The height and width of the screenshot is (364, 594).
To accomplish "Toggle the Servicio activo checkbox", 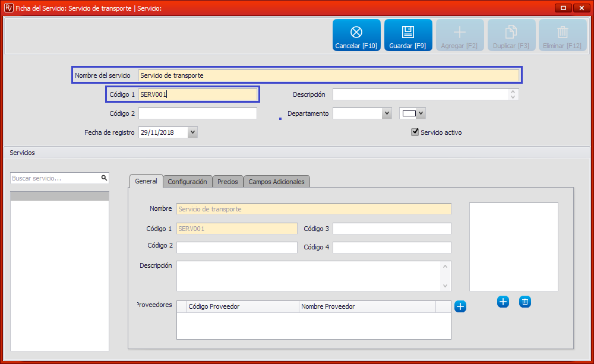I will [415, 132].
